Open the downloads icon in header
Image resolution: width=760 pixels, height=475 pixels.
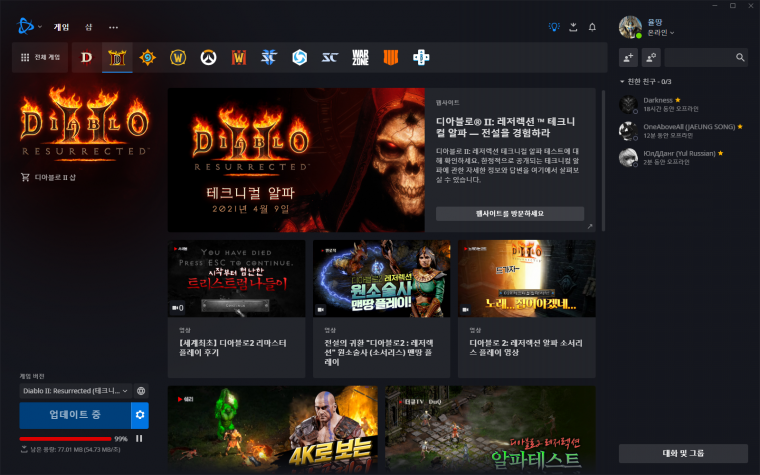point(573,27)
